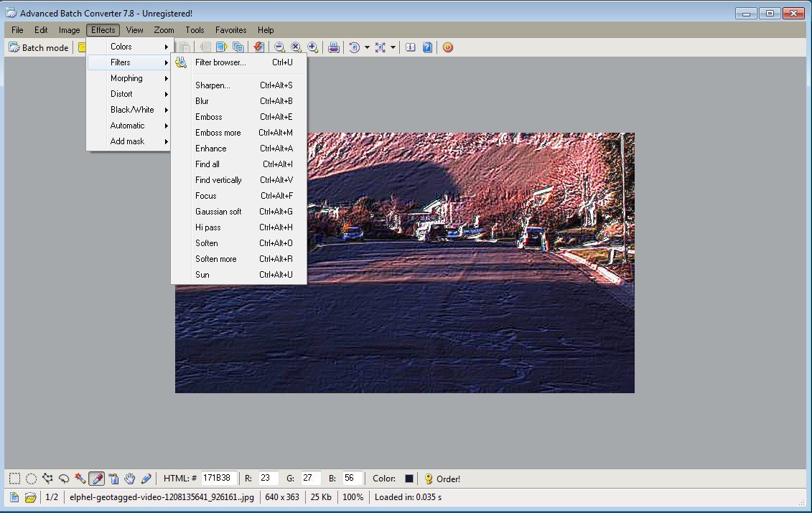Select the Eyedropper color picker tool
This screenshot has height=513, width=812.
pyautogui.click(x=97, y=478)
